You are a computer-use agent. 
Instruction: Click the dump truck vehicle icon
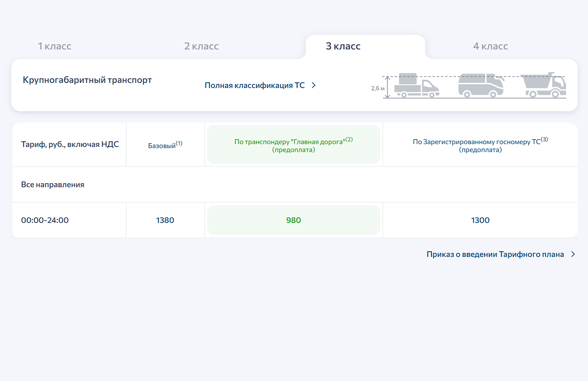point(544,85)
